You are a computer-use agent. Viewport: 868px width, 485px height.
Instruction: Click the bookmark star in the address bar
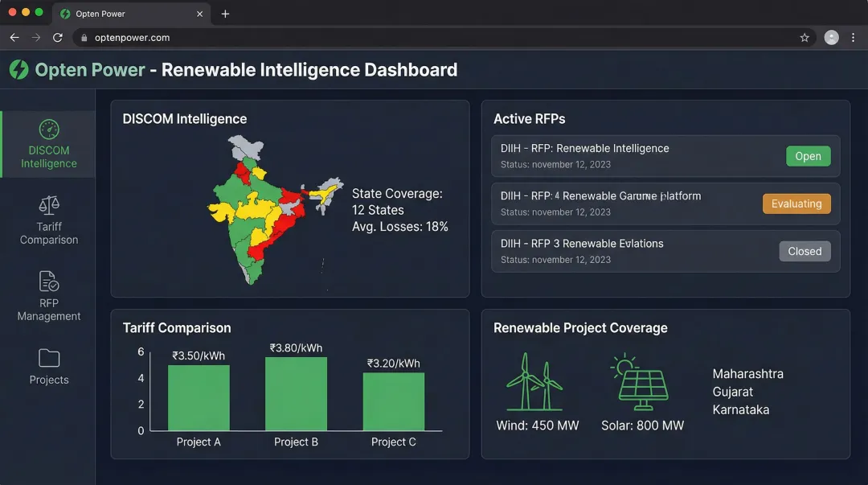(805, 37)
